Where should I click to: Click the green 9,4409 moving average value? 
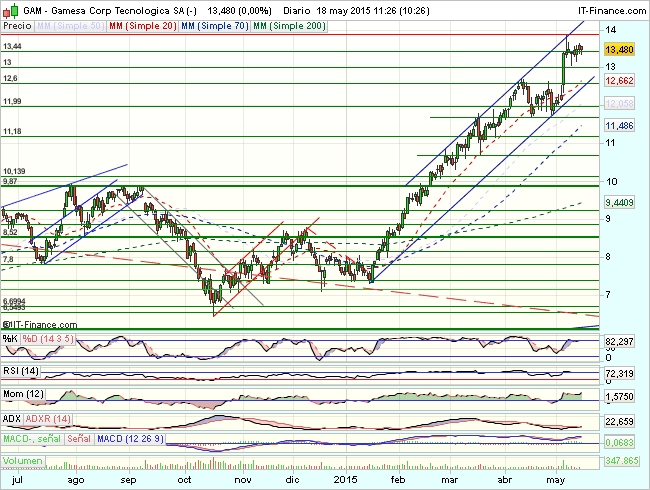point(619,203)
